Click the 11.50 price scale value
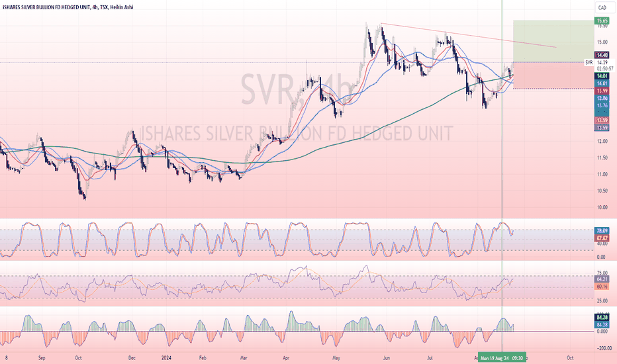Screen dimensions: 617x364 coord(602,158)
